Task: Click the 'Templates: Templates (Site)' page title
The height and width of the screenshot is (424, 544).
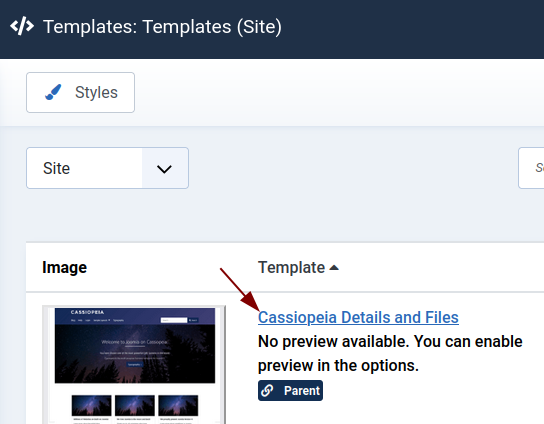Action: coord(162,27)
